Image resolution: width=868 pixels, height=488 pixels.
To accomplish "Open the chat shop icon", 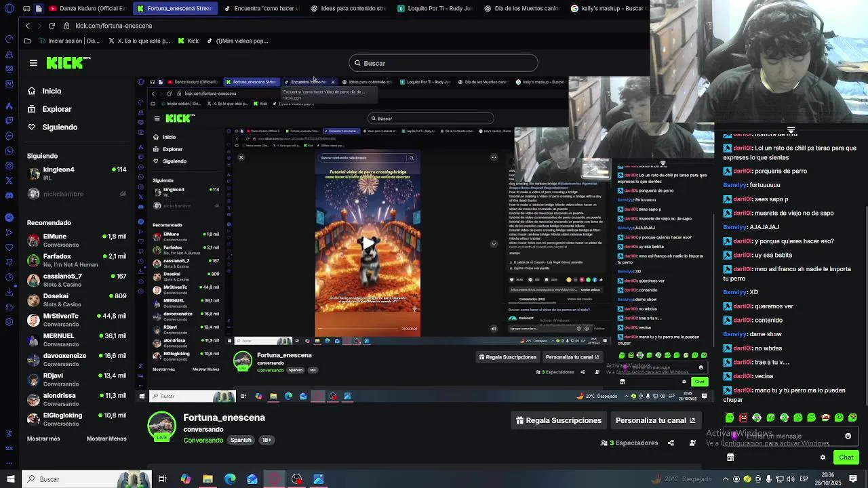I will [730, 457].
